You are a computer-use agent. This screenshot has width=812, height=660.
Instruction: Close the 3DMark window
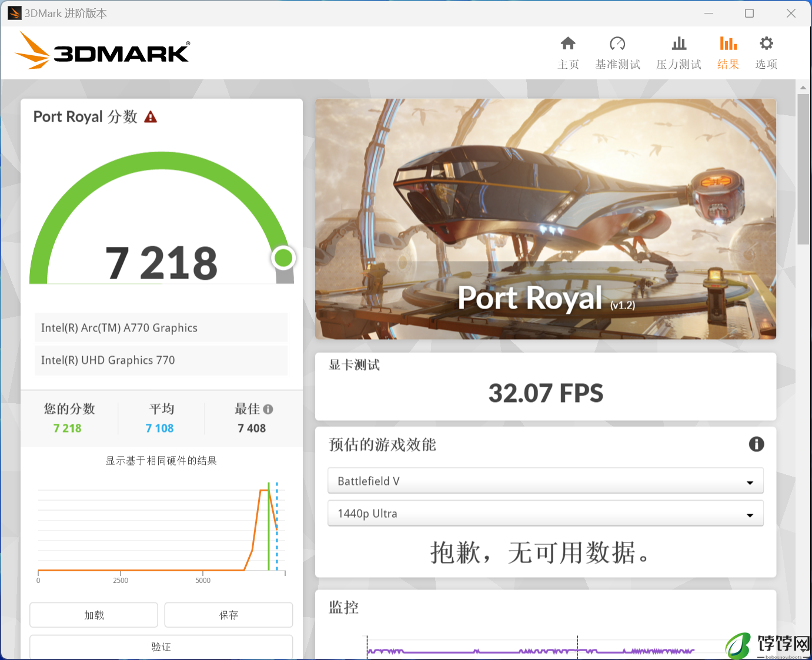click(x=791, y=13)
